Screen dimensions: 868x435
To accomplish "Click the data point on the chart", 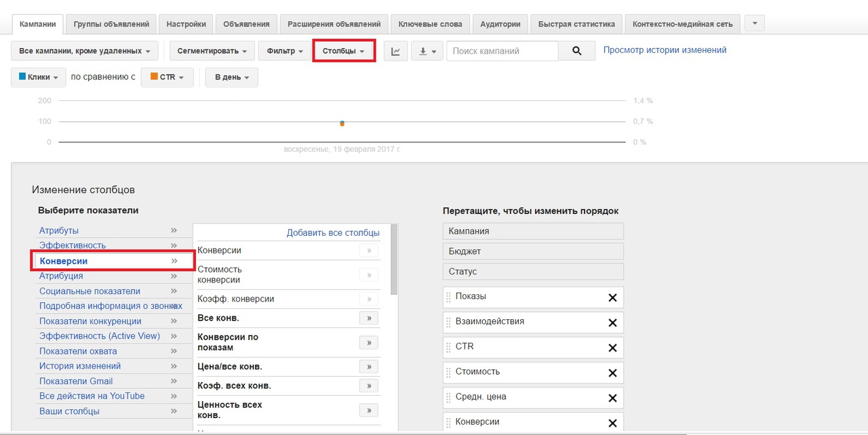I will click(342, 123).
